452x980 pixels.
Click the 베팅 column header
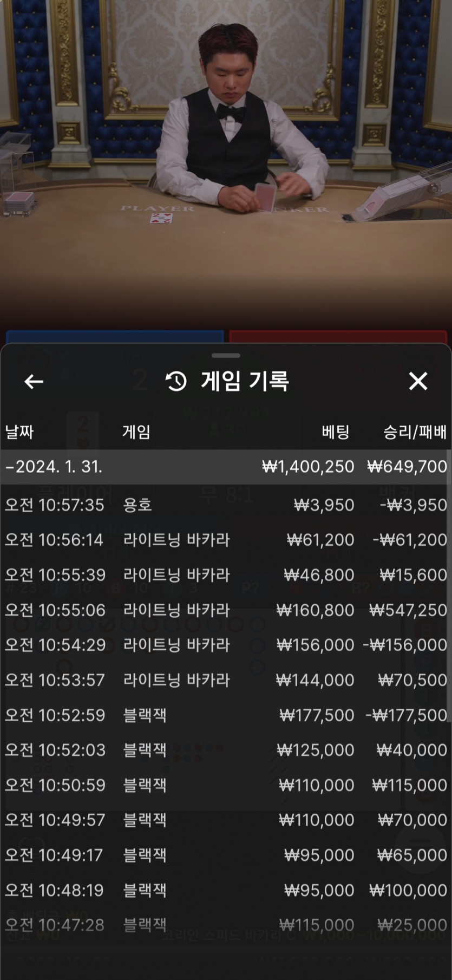click(x=335, y=432)
